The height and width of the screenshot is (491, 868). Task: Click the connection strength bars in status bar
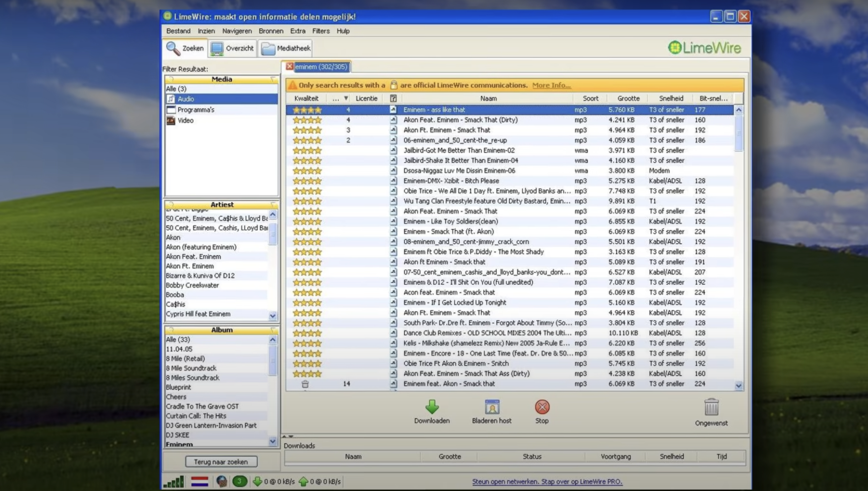174,481
